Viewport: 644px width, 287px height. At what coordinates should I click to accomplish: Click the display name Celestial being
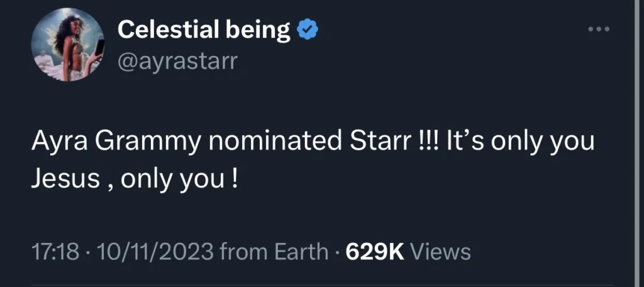click(x=204, y=30)
